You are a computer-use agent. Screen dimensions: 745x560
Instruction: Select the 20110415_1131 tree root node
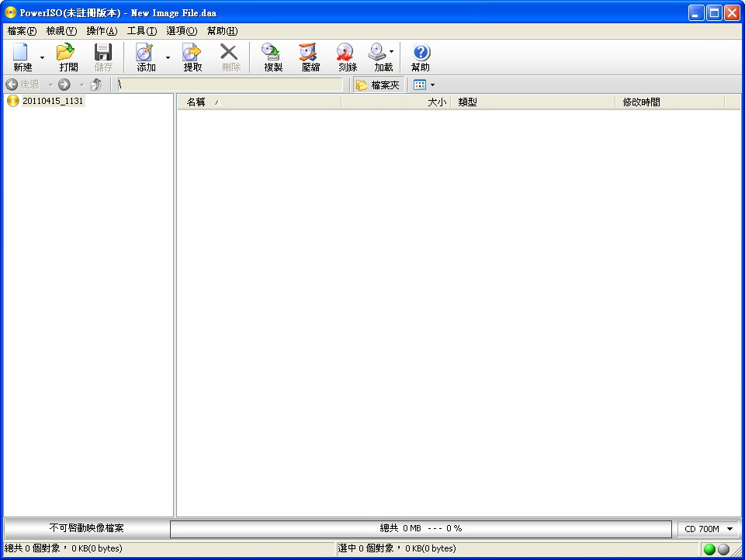click(52, 101)
